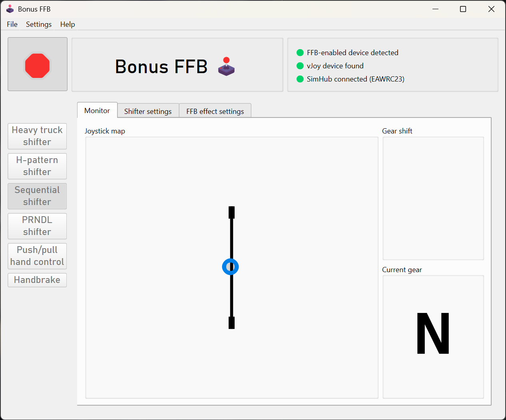Click green indicator for SimHub connected
Image resolution: width=506 pixels, height=420 pixels.
click(x=300, y=79)
